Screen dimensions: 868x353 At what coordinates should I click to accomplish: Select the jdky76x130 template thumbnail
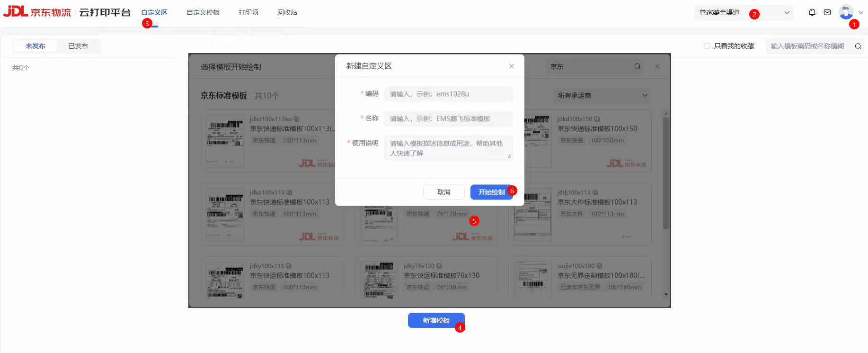(x=379, y=281)
